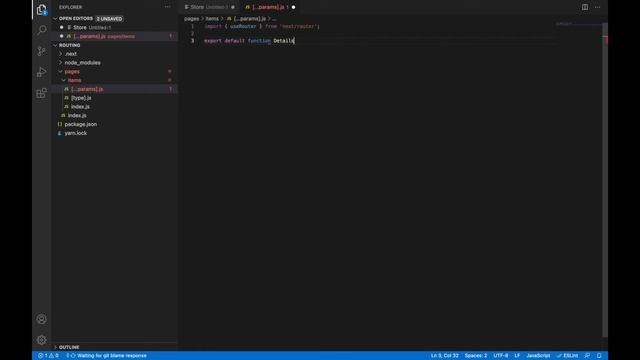Click pages breadcrumb segment
This screenshot has width=640, height=360.
[x=191, y=19]
